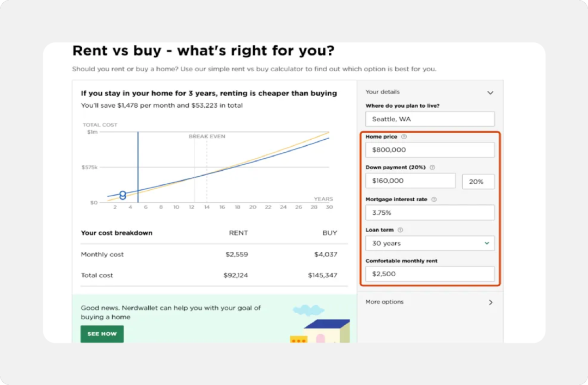This screenshot has height=385, width=588.
Task: Click the $2,500 comfortable monthly rent field
Action: (x=430, y=274)
